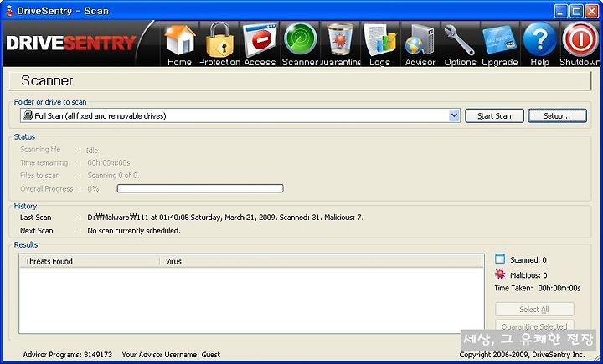Viewport: 603px width, 364px height.
Task: Click the Last Scan history details text
Action: tap(225, 218)
